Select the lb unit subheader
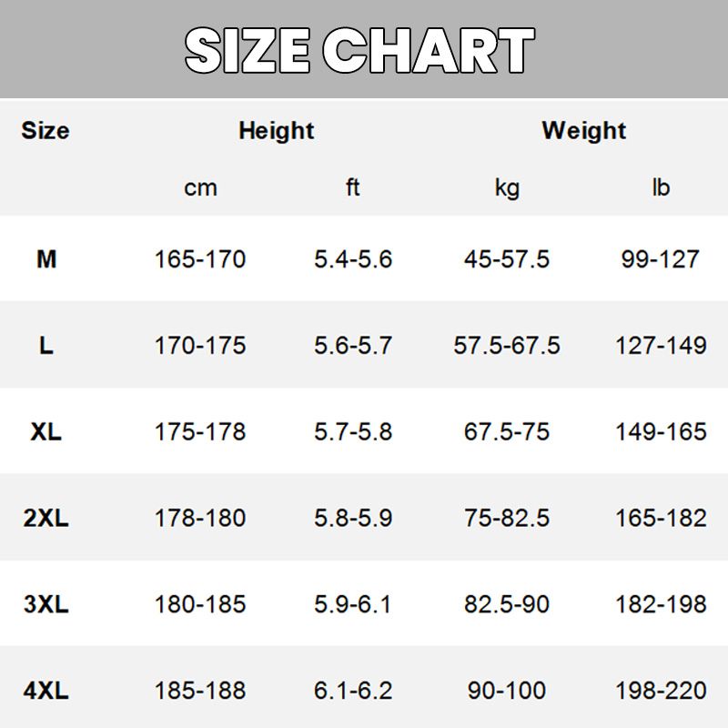728x728 pixels. click(661, 187)
